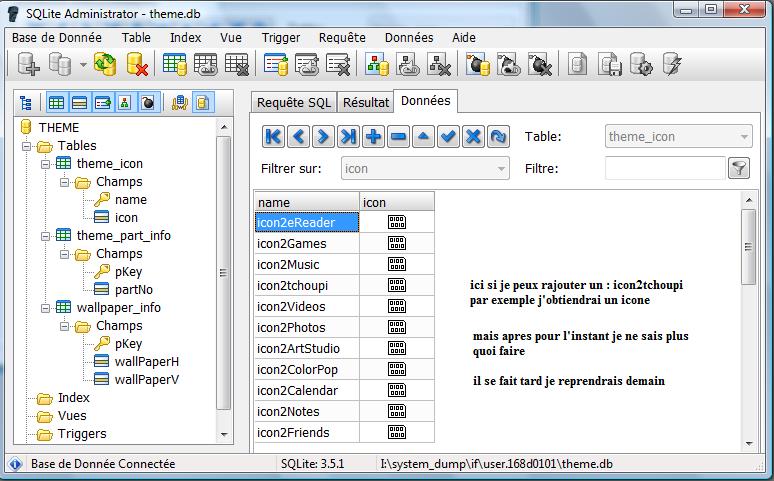Cancel edit with the X navigator button

[474, 137]
